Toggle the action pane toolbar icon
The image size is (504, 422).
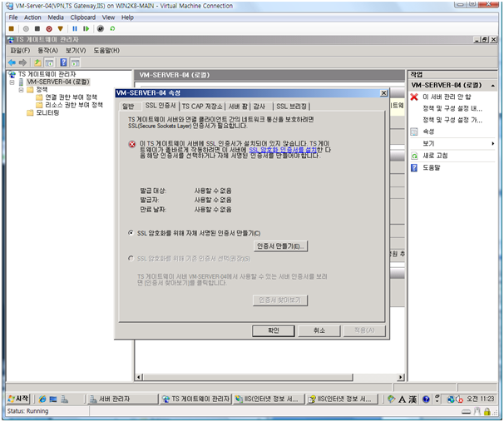[x=75, y=62]
